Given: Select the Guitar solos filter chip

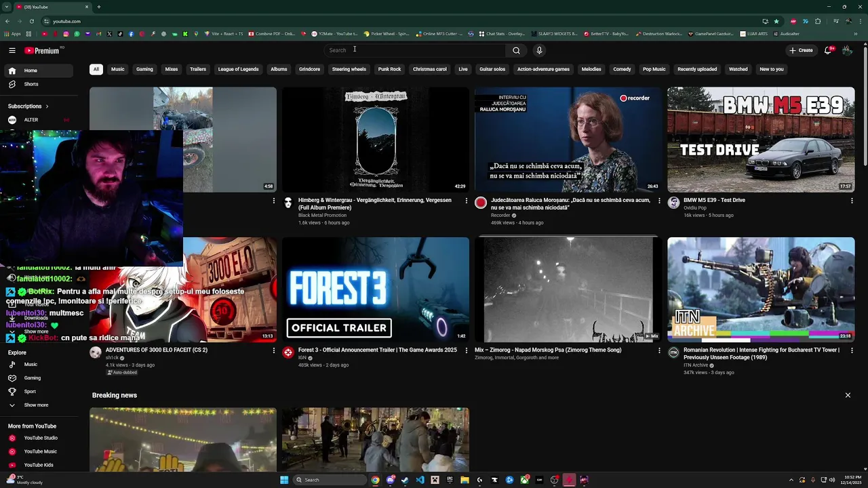Looking at the screenshot, I should pyautogui.click(x=492, y=69).
